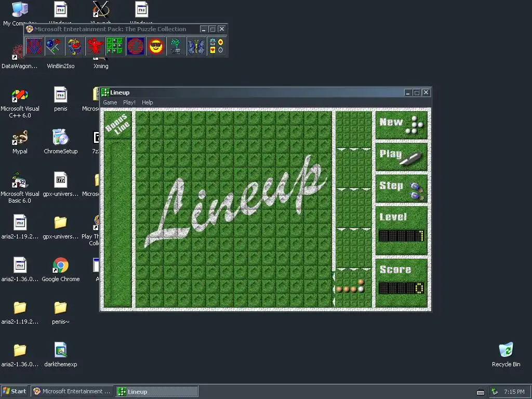Close the Lineup window

(x=426, y=92)
